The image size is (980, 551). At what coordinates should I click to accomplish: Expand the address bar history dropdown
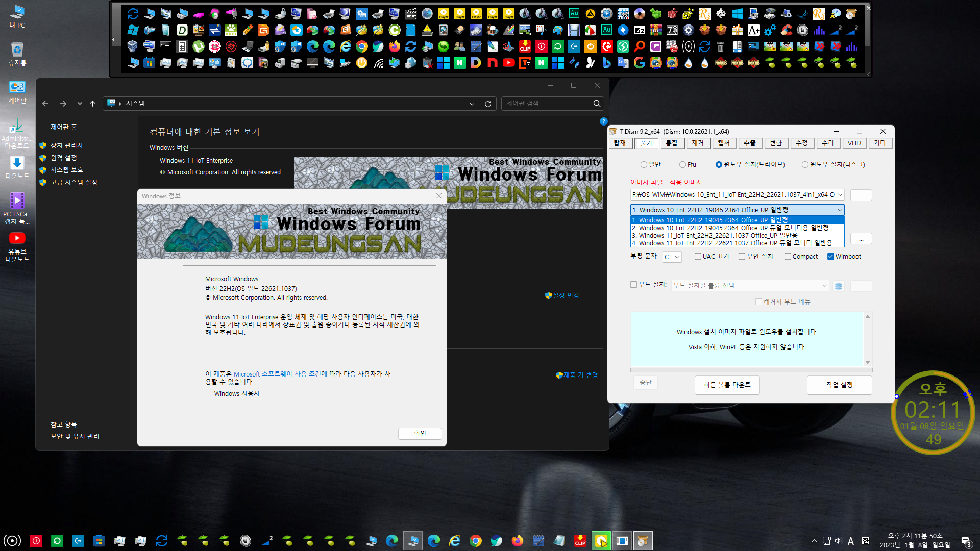[472, 104]
